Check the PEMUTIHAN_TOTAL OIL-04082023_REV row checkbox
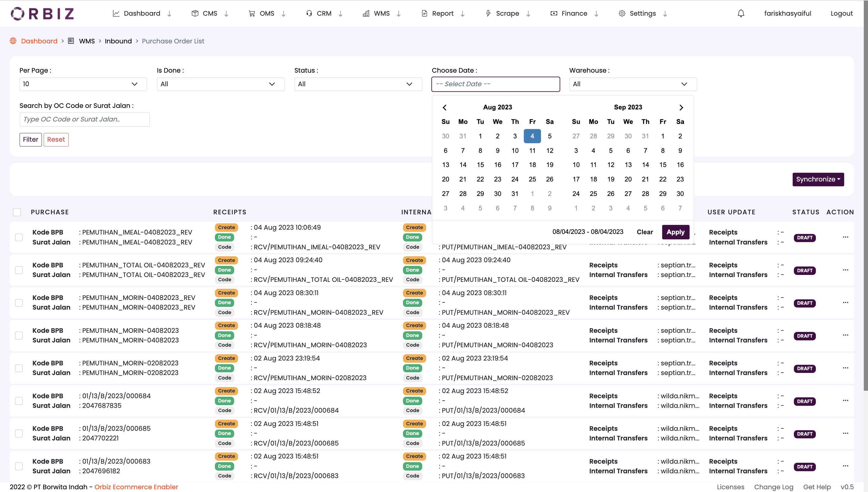Viewport: 868px width, 492px height. (19, 270)
